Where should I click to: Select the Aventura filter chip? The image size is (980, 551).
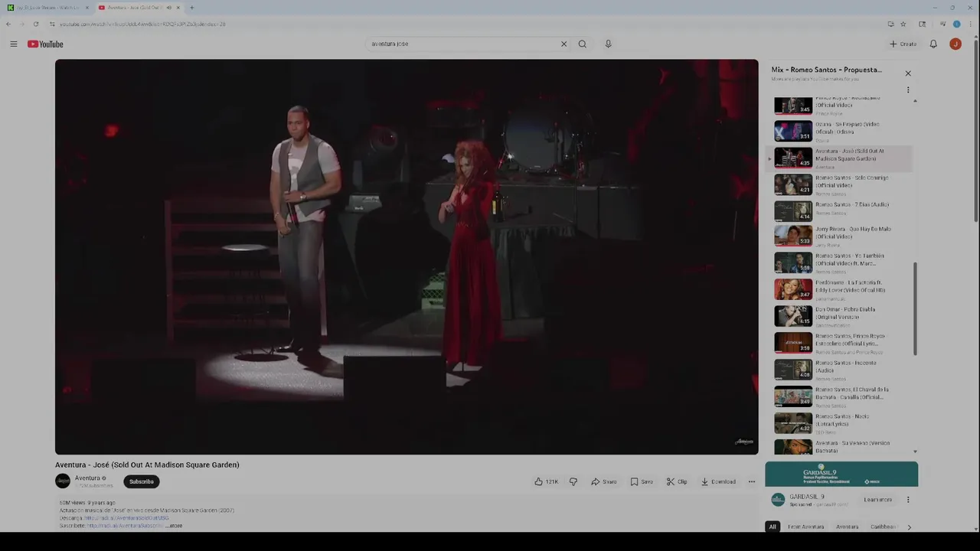point(847,527)
